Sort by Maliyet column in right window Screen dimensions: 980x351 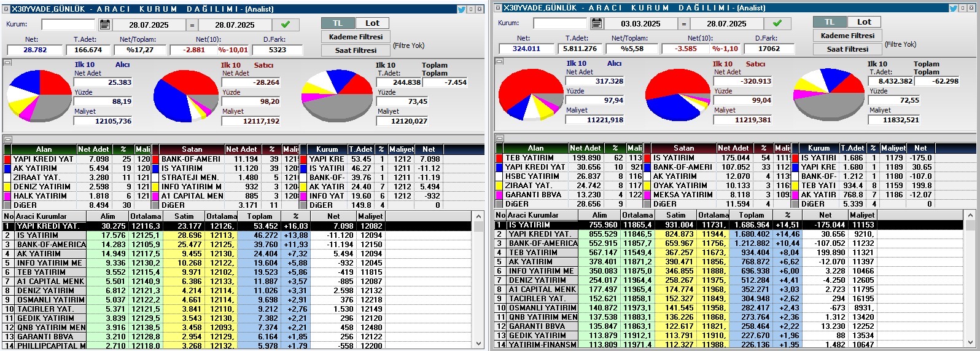click(x=862, y=215)
